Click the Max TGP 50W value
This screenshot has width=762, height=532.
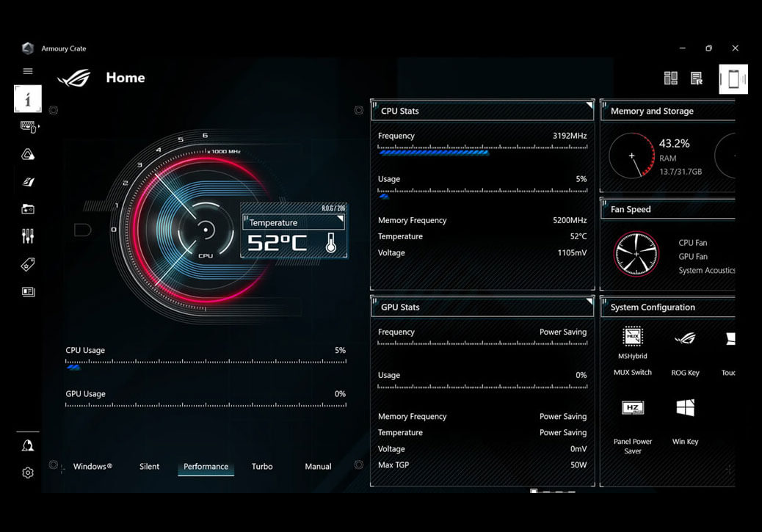click(x=578, y=465)
